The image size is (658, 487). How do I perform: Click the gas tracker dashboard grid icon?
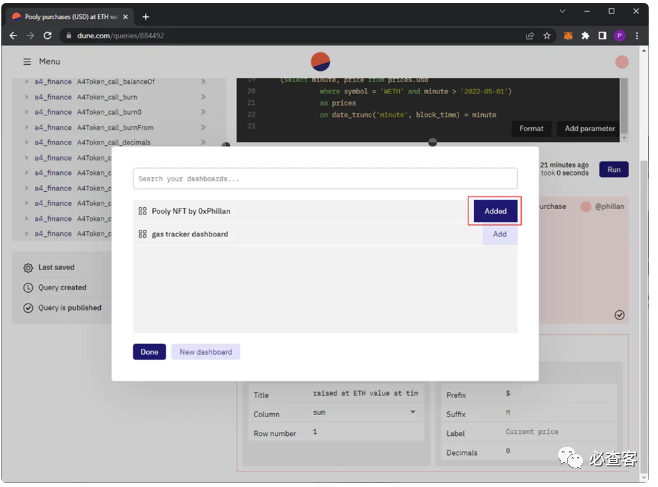click(143, 234)
